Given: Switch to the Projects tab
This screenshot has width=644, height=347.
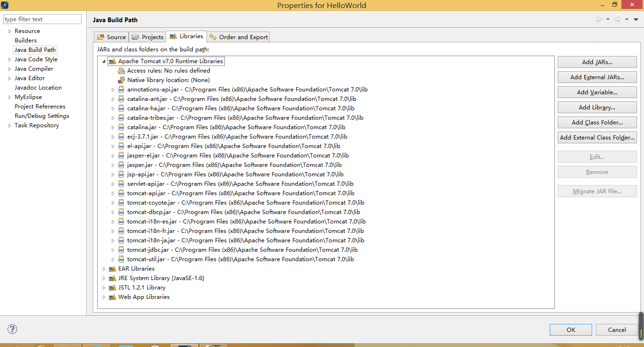Looking at the screenshot, I should coord(147,37).
